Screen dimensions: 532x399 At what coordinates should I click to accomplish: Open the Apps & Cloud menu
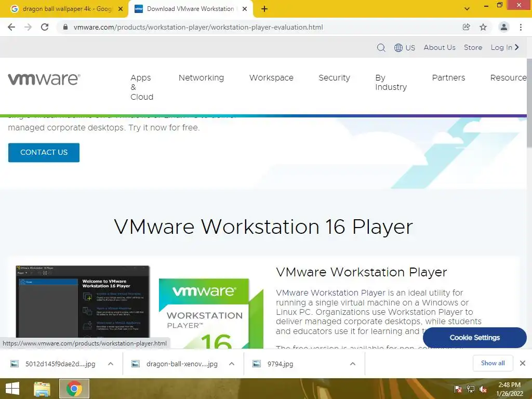pyautogui.click(x=142, y=87)
